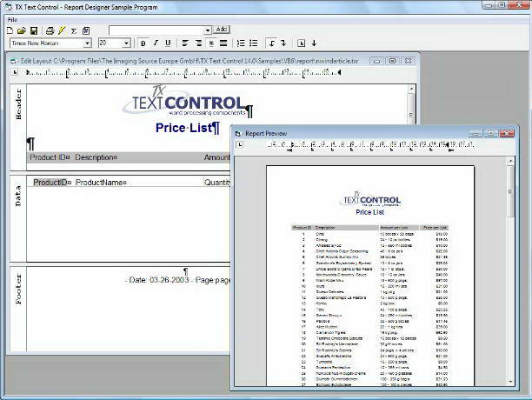The width and height of the screenshot is (532, 400).
Task: Align text right
Action: coord(198,43)
